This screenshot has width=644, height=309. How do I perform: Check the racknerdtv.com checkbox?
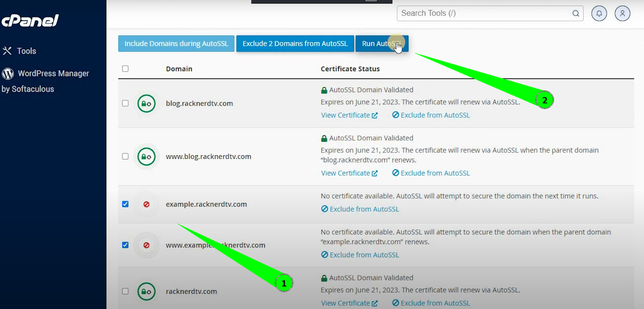pos(125,291)
